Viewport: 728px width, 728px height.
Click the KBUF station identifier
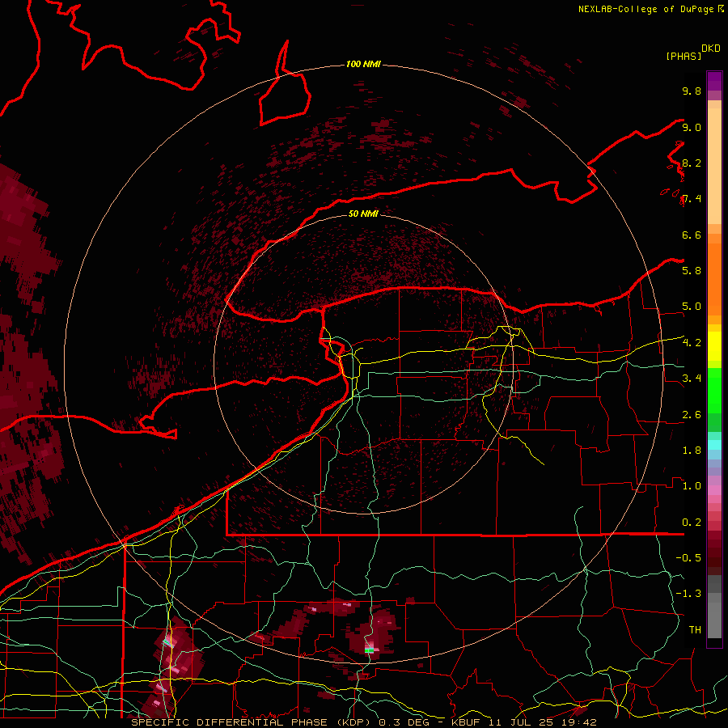click(466, 722)
